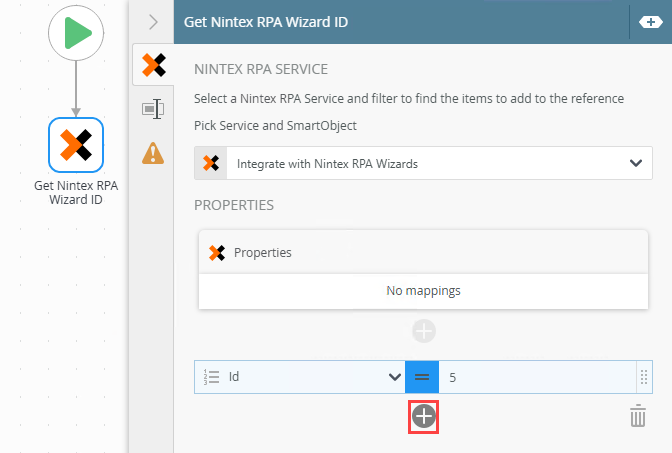Image resolution: width=672 pixels, height=453 pixels.
Task: Click the blue equals operator button
Action: [x=421, y=377]
